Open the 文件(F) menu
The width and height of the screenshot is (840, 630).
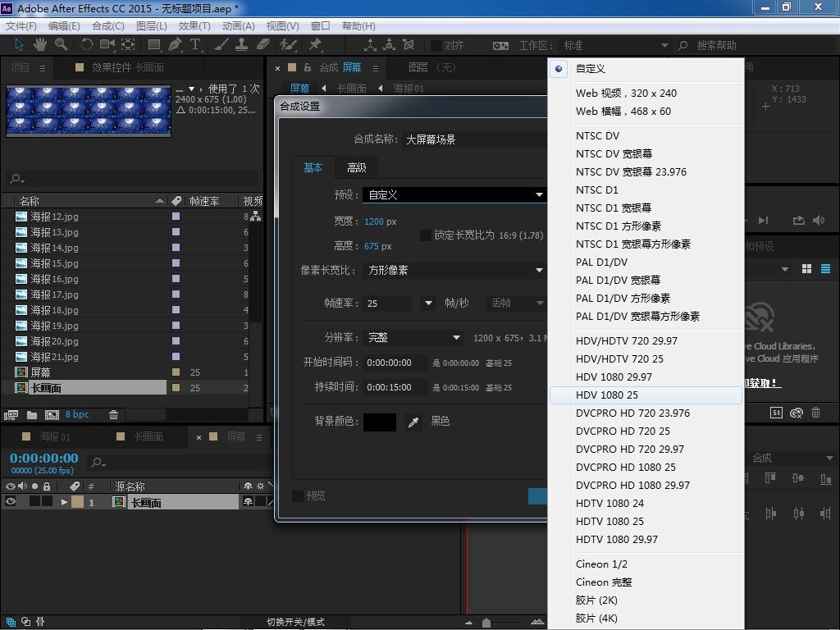21,25
